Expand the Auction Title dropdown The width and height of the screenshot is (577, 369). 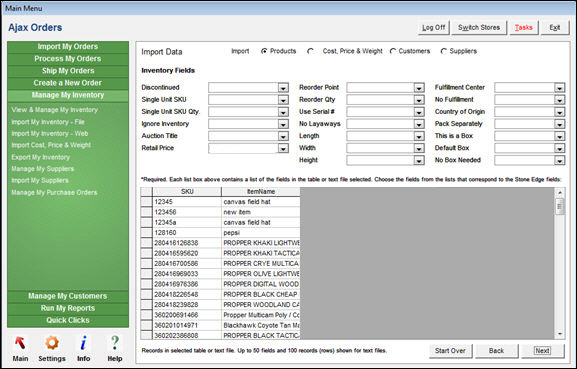click(x=283, y=136)
